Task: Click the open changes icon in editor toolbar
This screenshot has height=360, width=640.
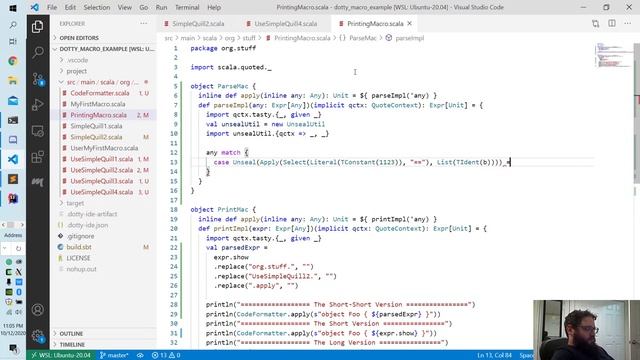Action: 596,24
